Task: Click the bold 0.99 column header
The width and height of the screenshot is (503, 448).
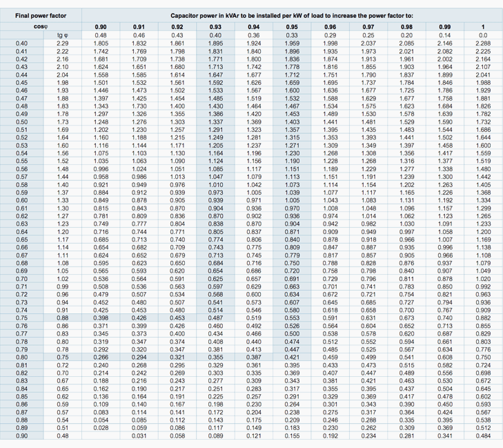Action: pos(445,27)
